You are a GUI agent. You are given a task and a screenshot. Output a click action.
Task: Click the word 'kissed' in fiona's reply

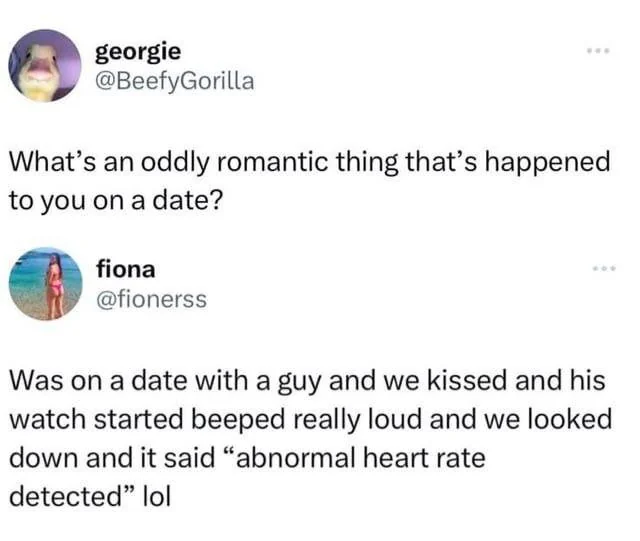coord(468,380)
